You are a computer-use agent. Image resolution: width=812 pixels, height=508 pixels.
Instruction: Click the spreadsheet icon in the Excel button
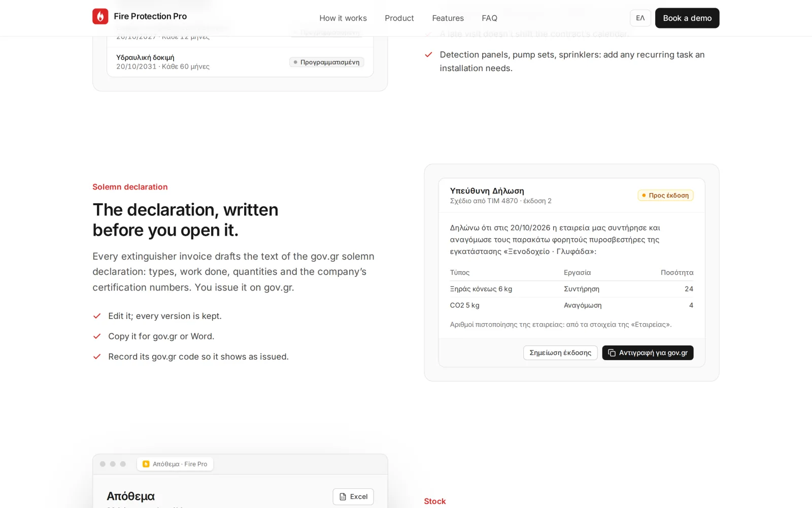point(343,497)
